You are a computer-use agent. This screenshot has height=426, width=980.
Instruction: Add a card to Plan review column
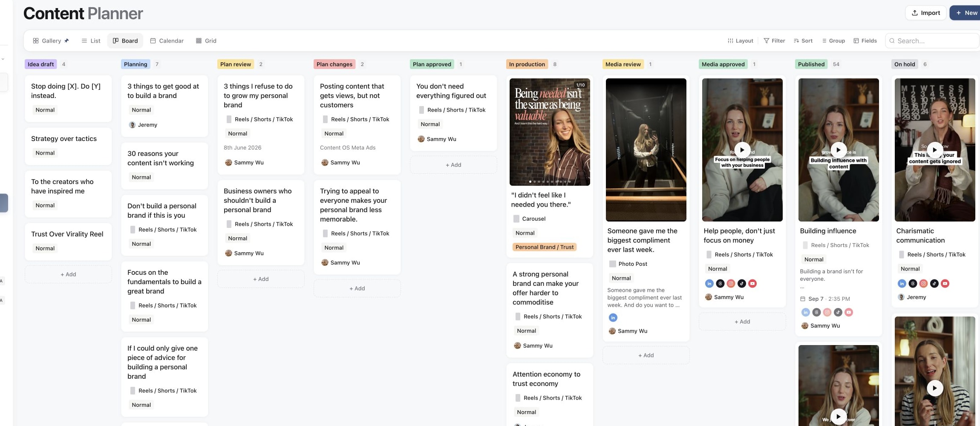[x=261, y=279]
